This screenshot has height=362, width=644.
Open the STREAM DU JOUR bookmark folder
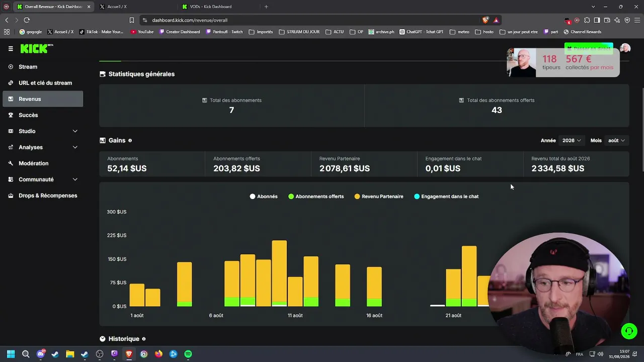[299, 32]
